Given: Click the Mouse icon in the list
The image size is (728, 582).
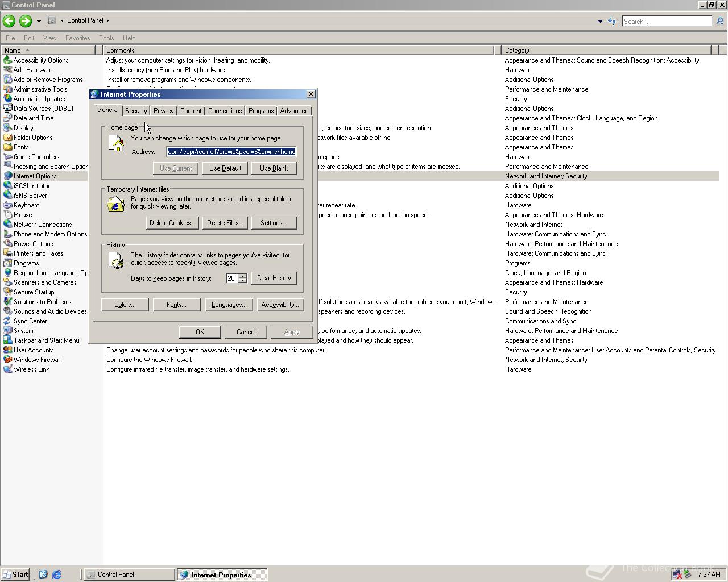Looking at the screenshot, I should pos(7,215).
